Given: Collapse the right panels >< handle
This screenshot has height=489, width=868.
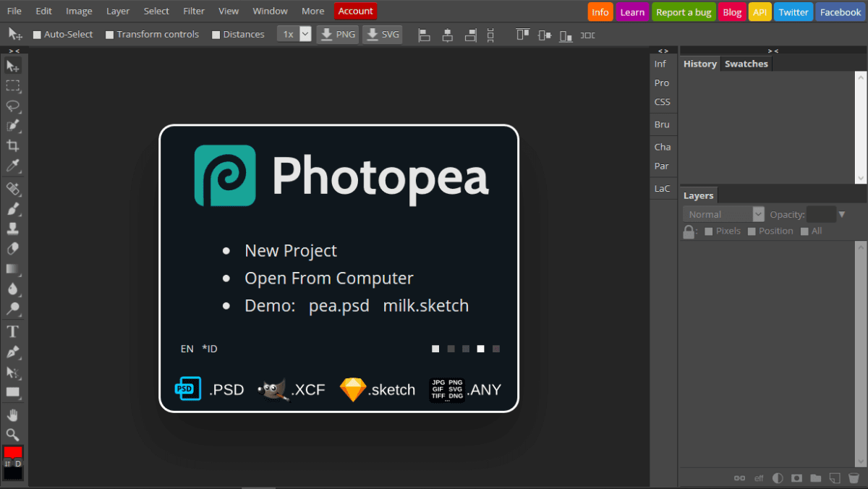Looking at the screenshot, I should (x=773, y=51).
